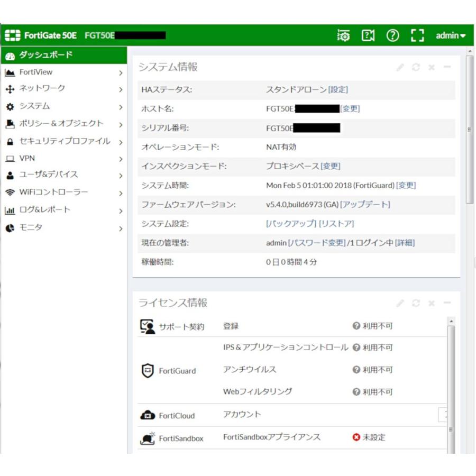Minimize the ライセンス情報 widget using minus icon
Viewport: 476px width, 476px height.
click(x=447, y=303)
